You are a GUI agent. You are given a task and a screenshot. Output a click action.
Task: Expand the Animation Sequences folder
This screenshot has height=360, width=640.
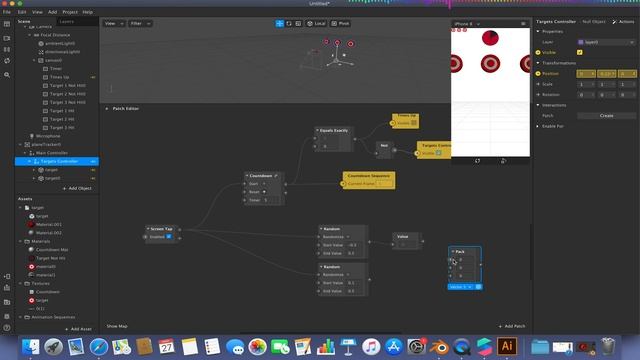[x=20, y=317]
